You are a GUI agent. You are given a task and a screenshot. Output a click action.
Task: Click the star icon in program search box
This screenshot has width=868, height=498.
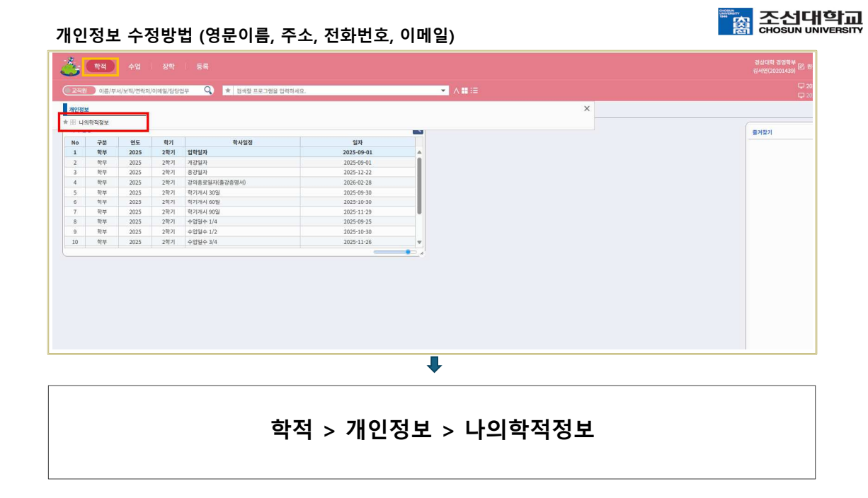pyautogui.click(x=228, y=91)
